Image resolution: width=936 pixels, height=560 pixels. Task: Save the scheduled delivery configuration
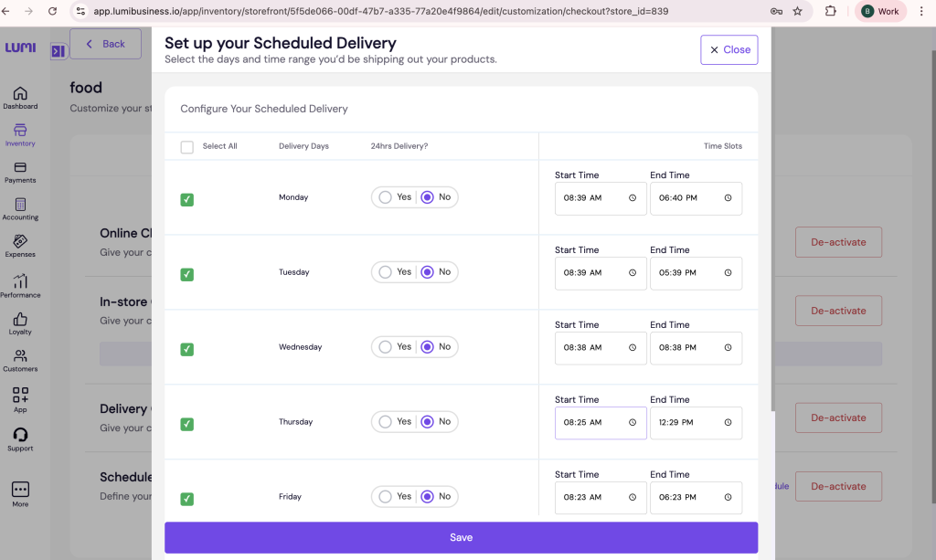pos(460,537)
